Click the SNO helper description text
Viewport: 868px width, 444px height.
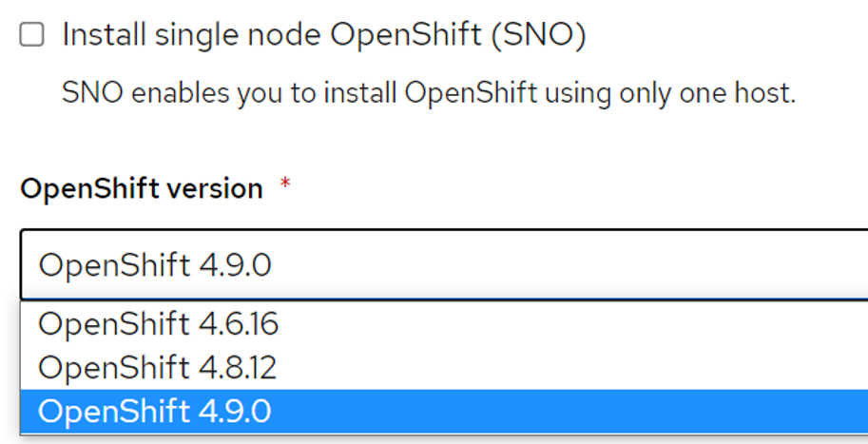click(428, 93)
